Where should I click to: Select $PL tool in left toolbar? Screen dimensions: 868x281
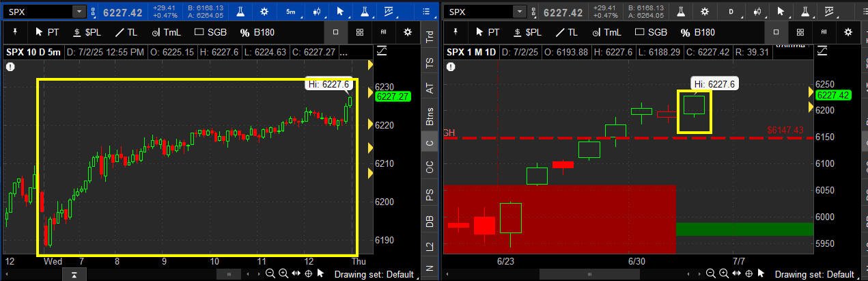(86, 32)
